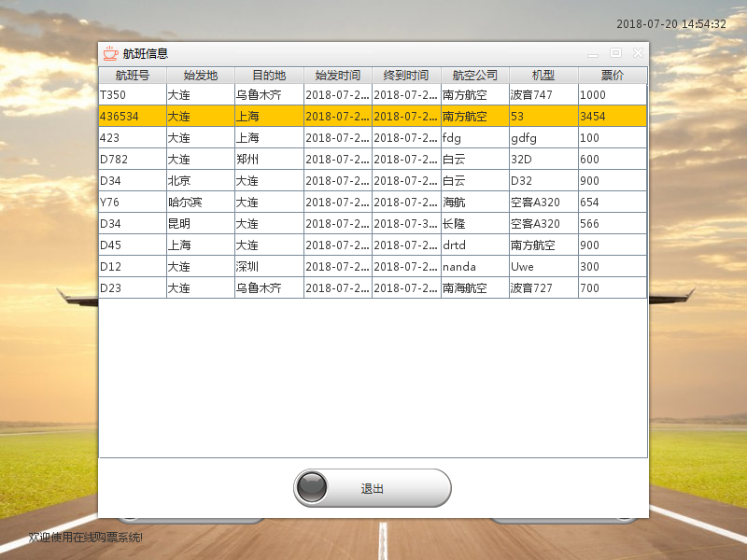Click airline cell fdg
The width and height of the screenshot is (747, 560).
[x=475, y=137]
